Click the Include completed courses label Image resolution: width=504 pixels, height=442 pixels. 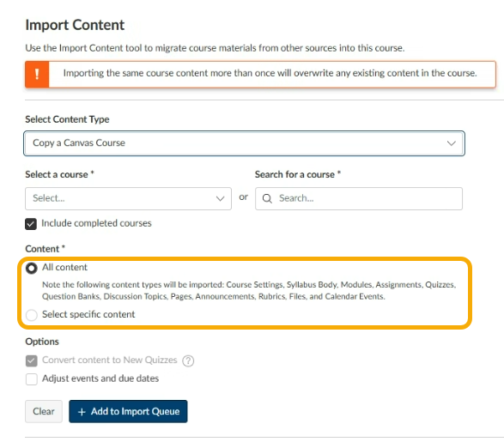coord(96,223)
